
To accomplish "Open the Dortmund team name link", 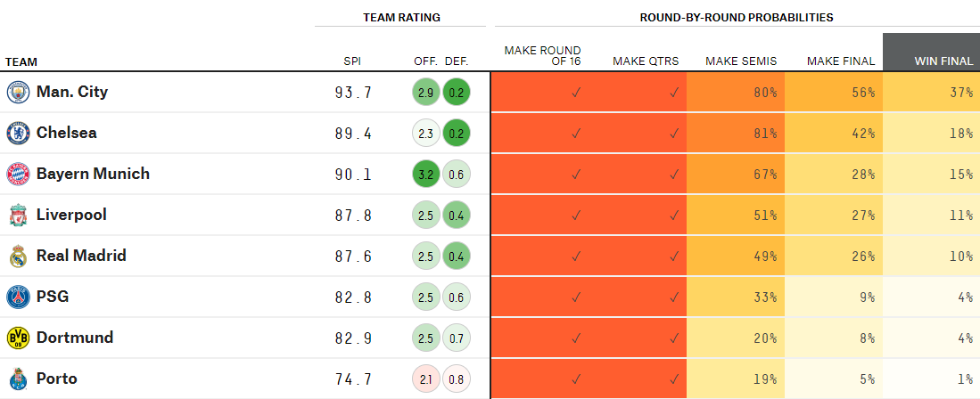I will [x=75, y=338].
